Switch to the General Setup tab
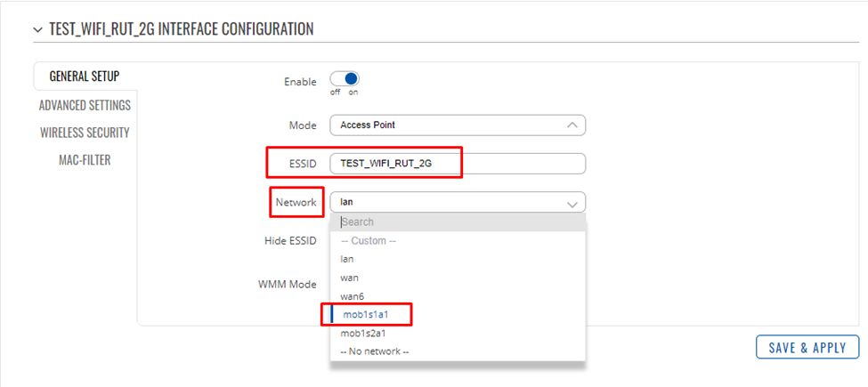This screenshot has width=868, height=387. point(85,77)
